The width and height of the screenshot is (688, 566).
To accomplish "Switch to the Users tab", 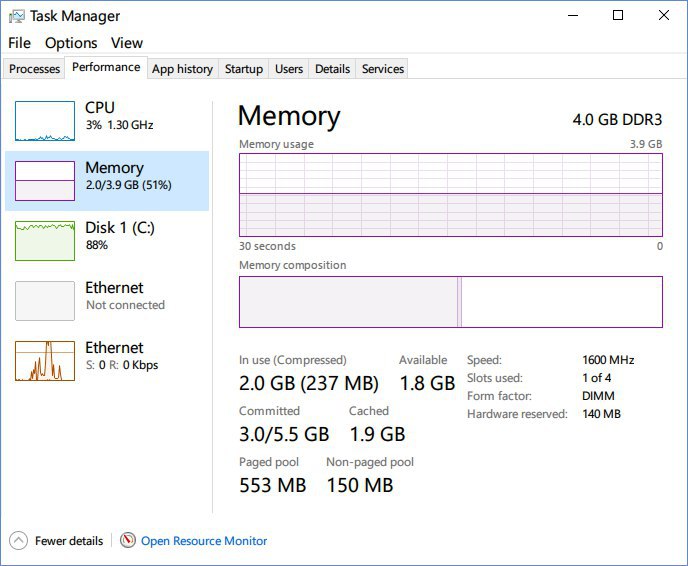I will coord(289,69).
